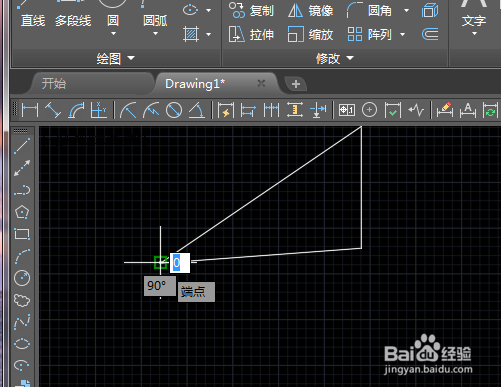Select the 多段线 (Polyline) ribbon tool

[73, 21]
